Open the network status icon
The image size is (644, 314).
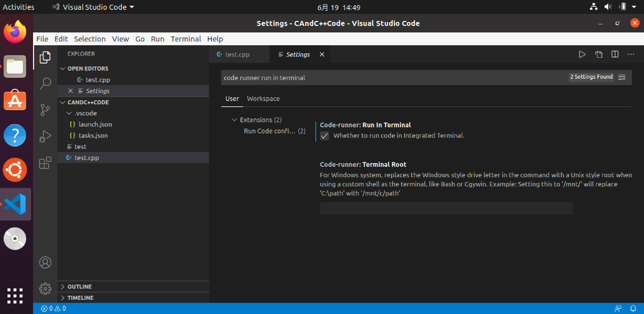(x=594, y=7)
